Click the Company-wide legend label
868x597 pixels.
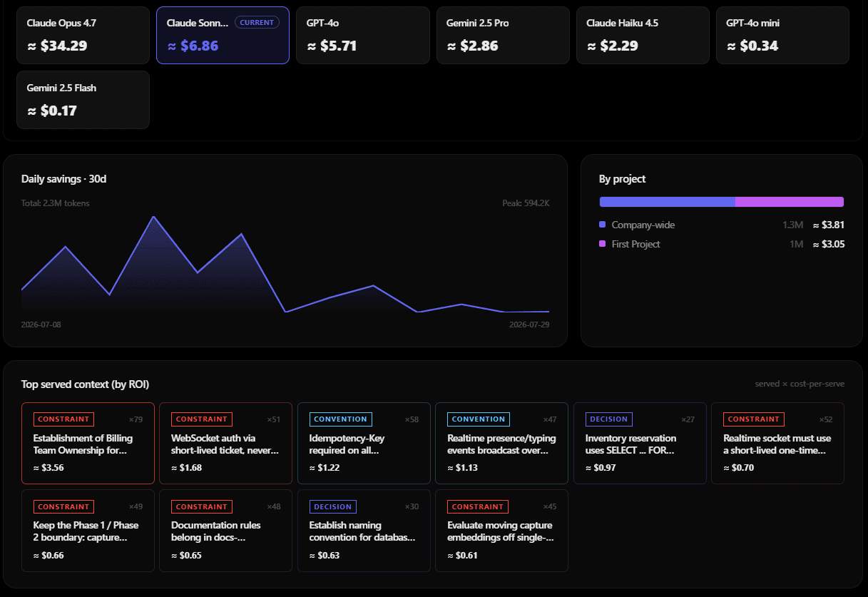tap(643, 225)
